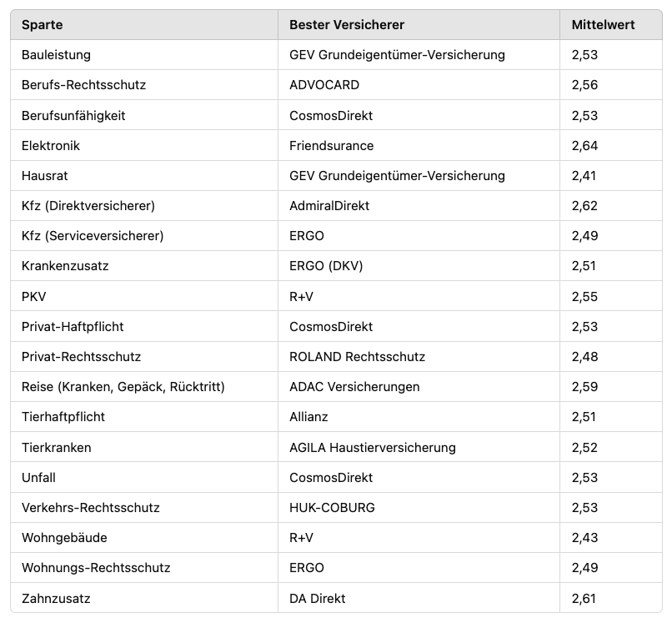Viewport: 672px width, 623px height.
Task: Click the Friendsurance cell
Action: 331,145
